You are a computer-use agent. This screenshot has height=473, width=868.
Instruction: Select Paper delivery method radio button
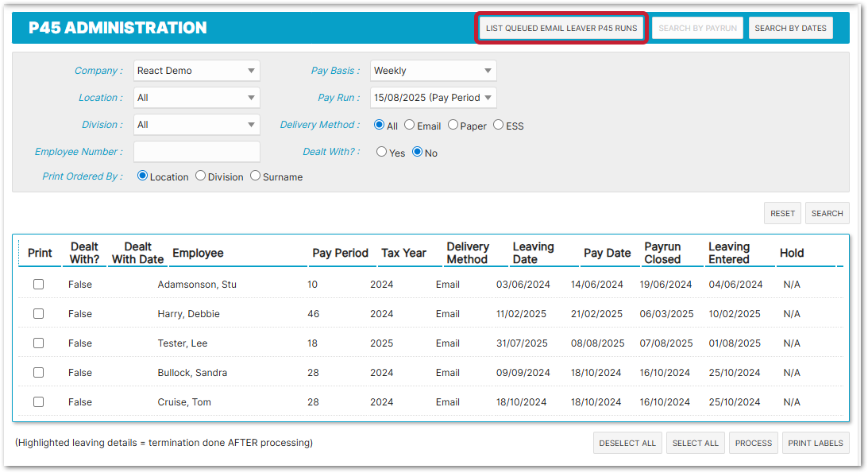[453, 125]
